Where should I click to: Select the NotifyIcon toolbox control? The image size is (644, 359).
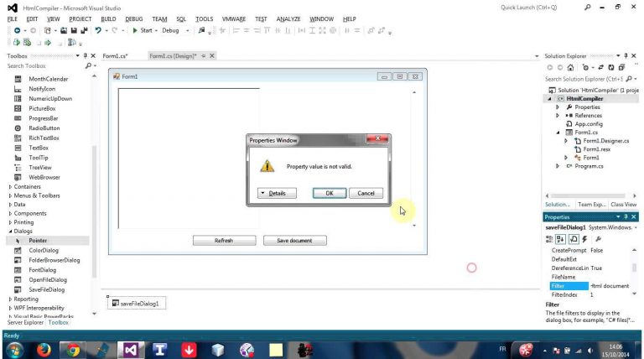(x=42, y=89)
